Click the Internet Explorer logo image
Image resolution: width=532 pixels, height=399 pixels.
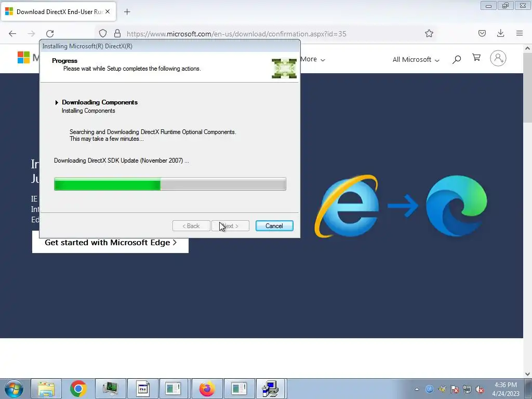point(347,206)
